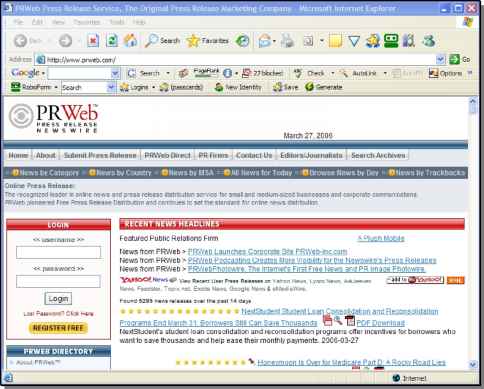484x389 pixels.
Task: Open the History clock icon
Action: coord(242,41)
